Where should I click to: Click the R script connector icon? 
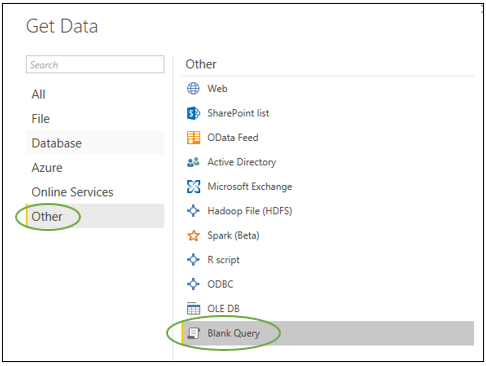coord(193,260)
